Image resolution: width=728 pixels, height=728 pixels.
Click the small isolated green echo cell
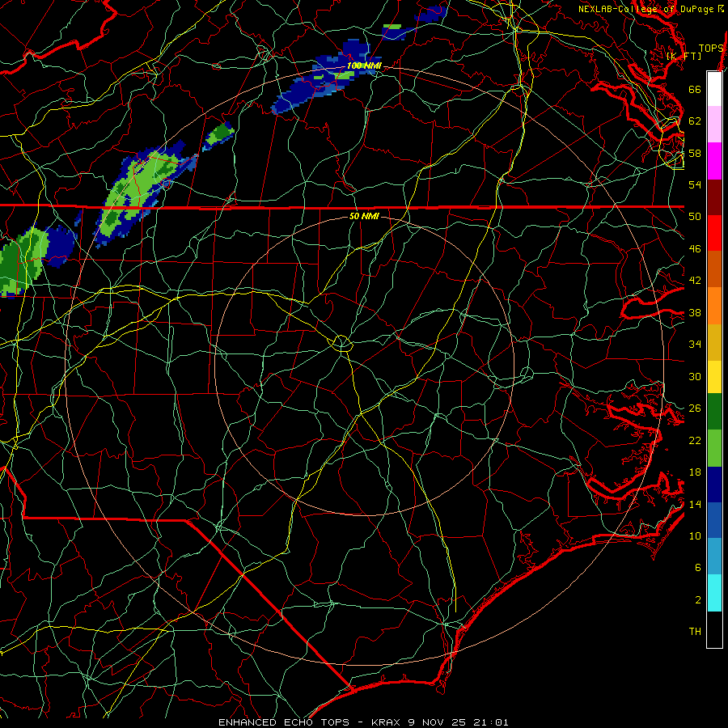tap(218, 135)
